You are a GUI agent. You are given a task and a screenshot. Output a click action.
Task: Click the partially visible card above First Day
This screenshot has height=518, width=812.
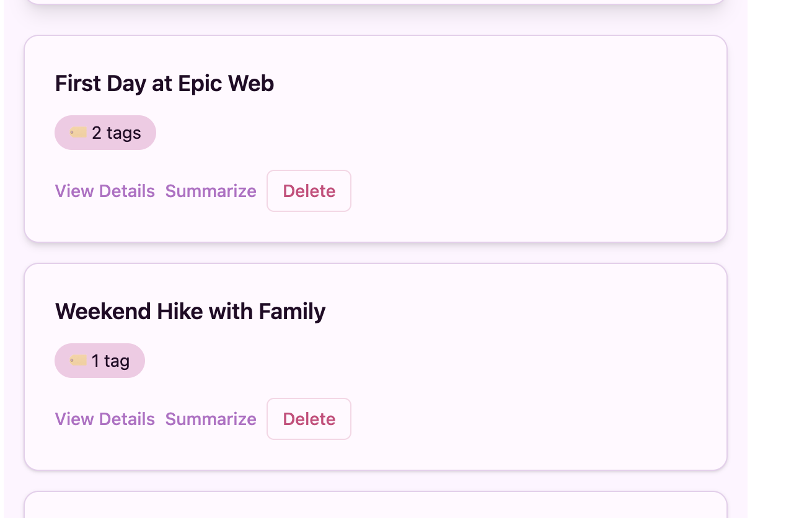coord(375,1)
